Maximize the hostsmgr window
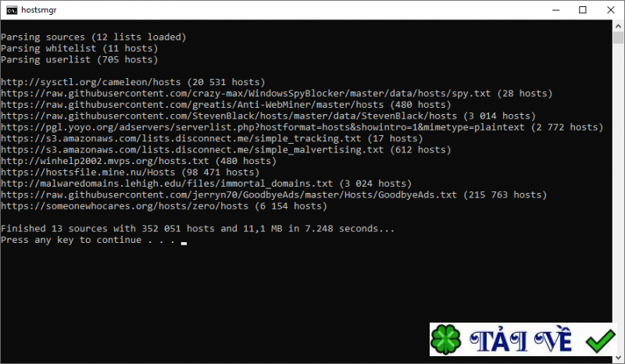This screenshot has height=364, width=625. (x=583, y=10)
